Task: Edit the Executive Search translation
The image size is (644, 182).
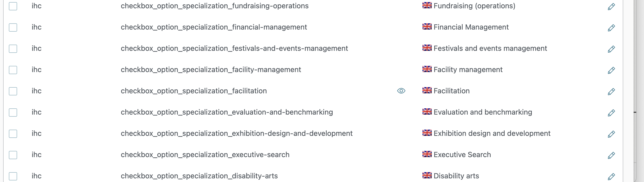Action: pyautogui.click(x=611, y=155)
